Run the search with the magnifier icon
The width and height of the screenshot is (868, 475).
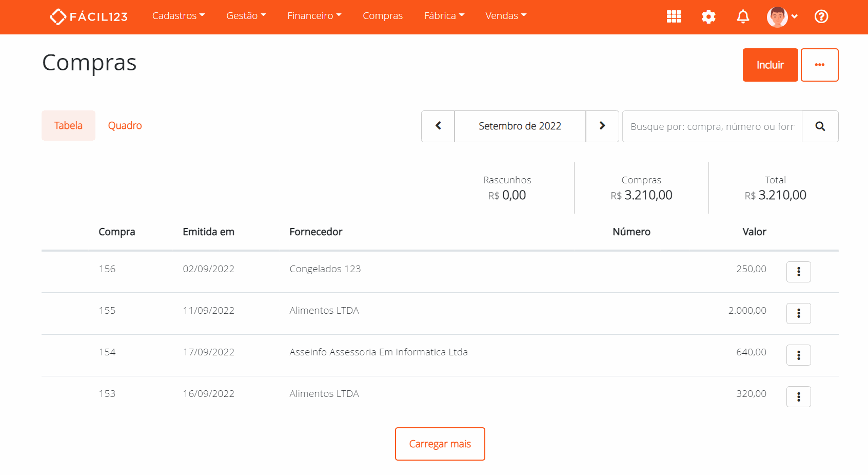coord(820,126)
